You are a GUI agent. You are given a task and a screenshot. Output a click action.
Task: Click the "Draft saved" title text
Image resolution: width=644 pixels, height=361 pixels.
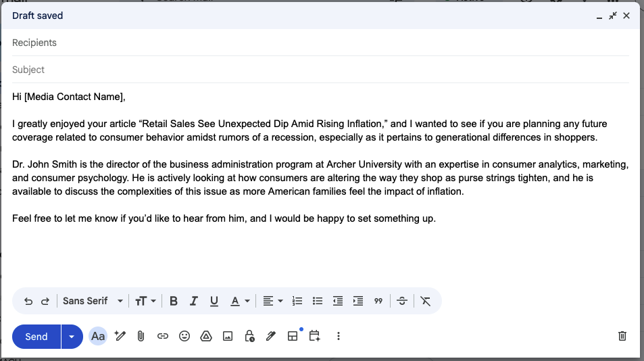click(37, 16)
